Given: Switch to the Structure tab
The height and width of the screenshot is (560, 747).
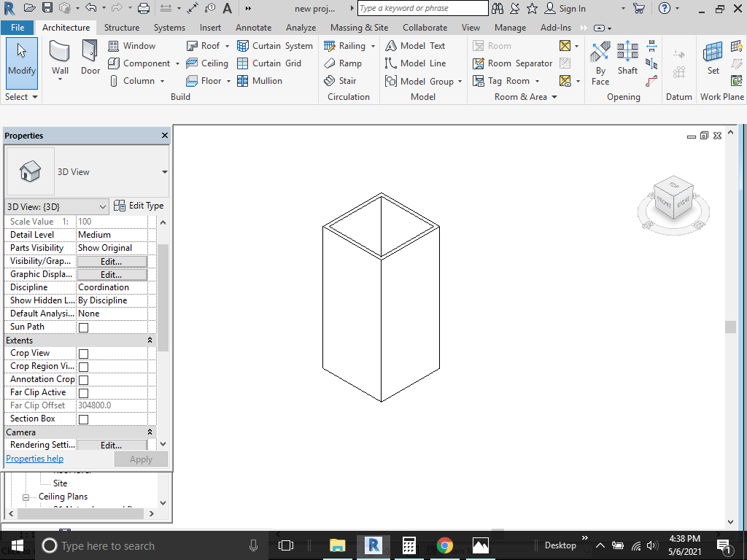Looking at the screenshot, I should coord(122,28).
